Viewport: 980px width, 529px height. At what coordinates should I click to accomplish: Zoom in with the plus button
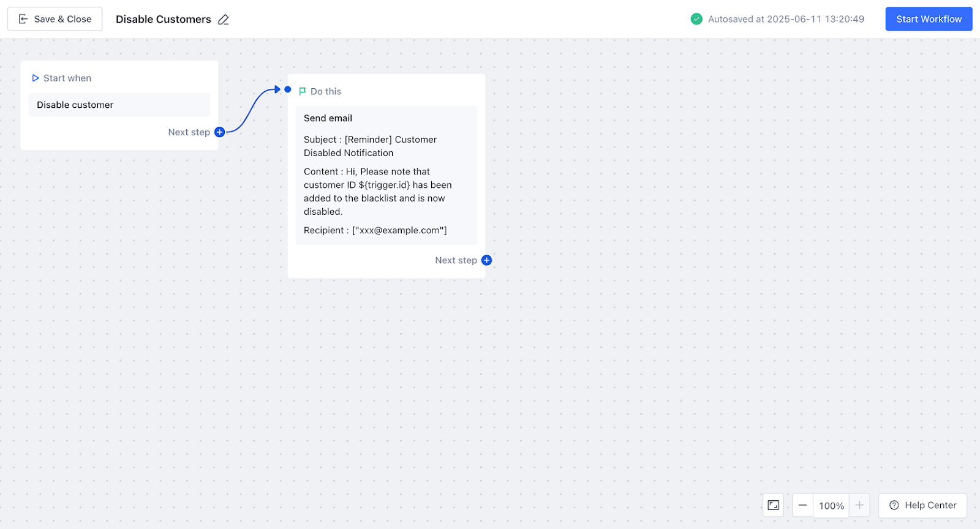859,505
